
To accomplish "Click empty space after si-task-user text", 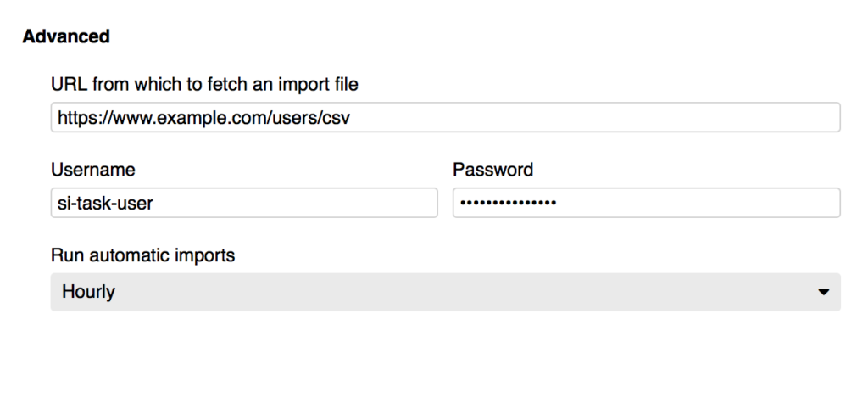I will [x=293, y=203].
